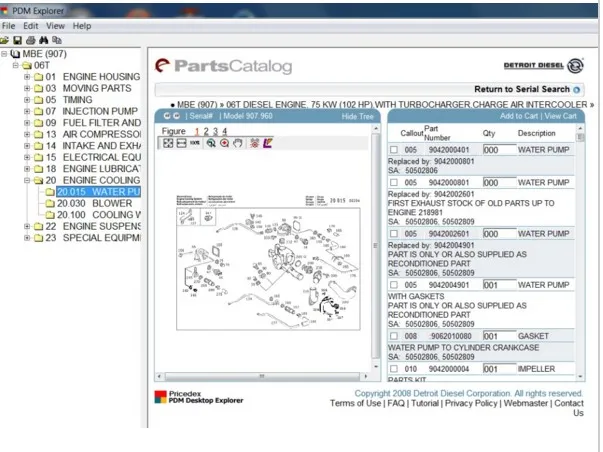Click the 06T open folder icon
Viewport: 603px width, 452px height.
pos(27,65)
